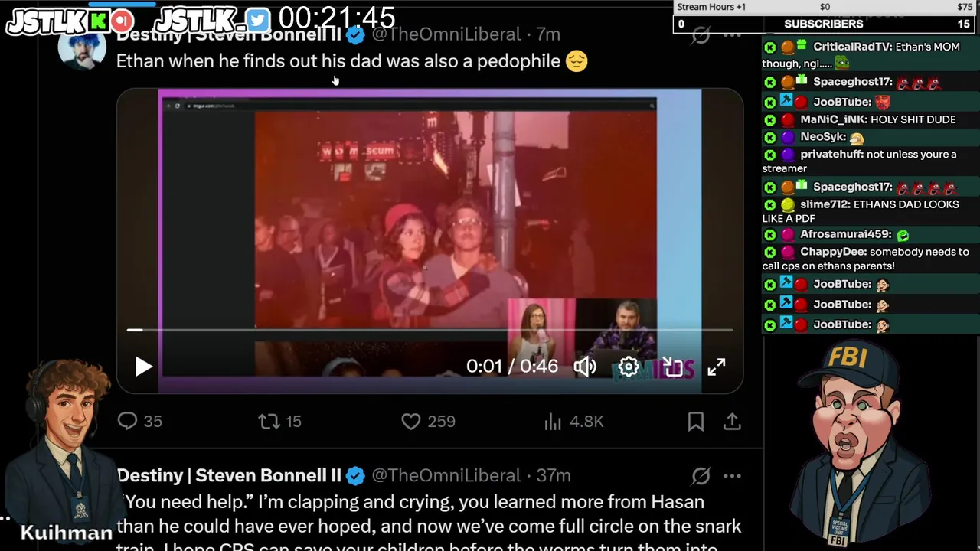
Task: Play the embedded tweet video
Action: [143, 367]
